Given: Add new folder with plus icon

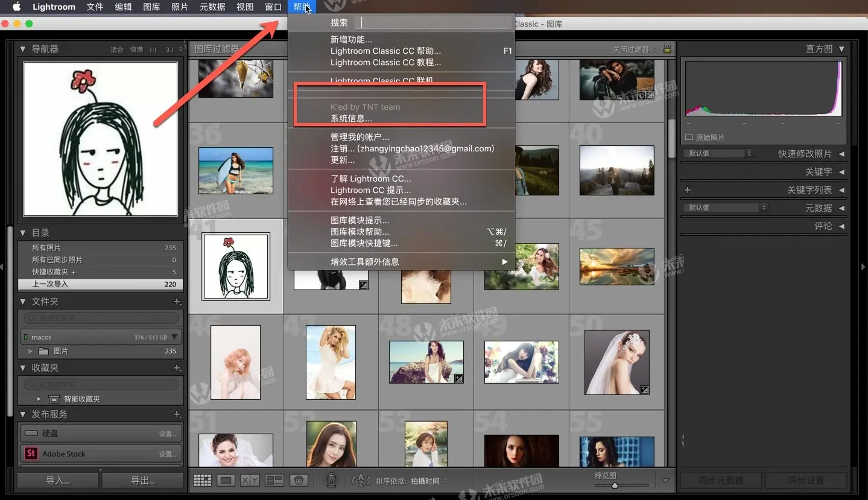Looking at the screenshot, I should (x=177, y=302).
